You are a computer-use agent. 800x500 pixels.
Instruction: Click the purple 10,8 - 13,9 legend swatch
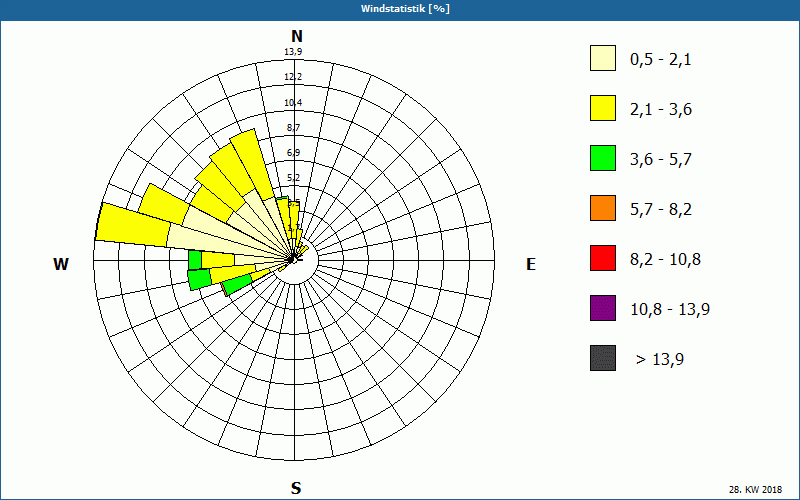coord(603,308)
